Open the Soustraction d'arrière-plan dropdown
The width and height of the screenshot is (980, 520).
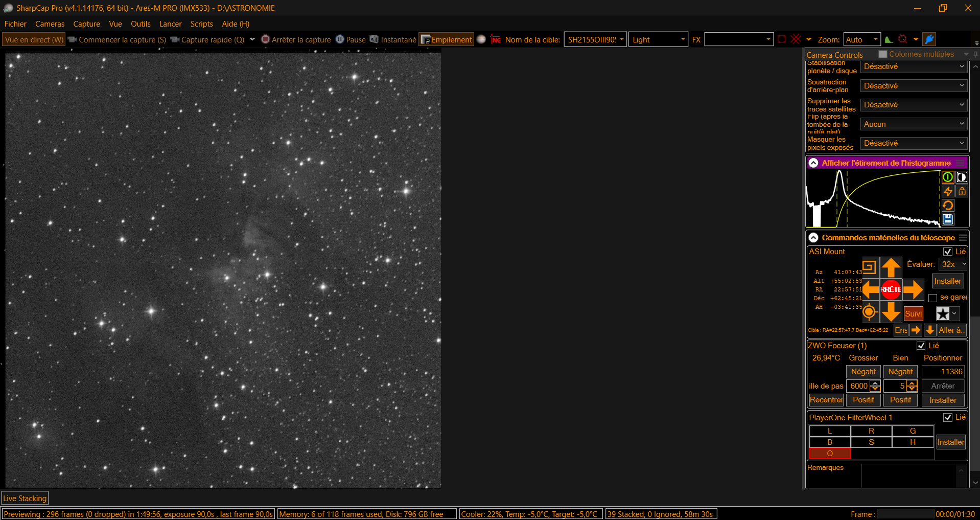coord(914,86)
